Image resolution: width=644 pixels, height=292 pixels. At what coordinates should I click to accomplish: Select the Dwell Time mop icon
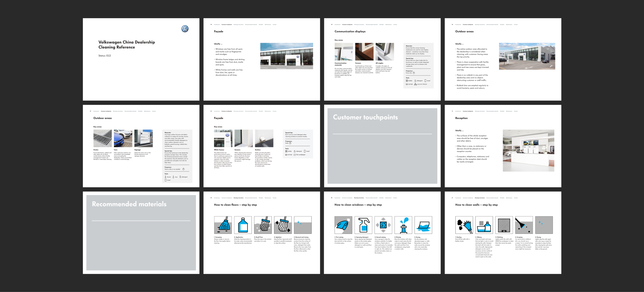[x=263, y=225]
